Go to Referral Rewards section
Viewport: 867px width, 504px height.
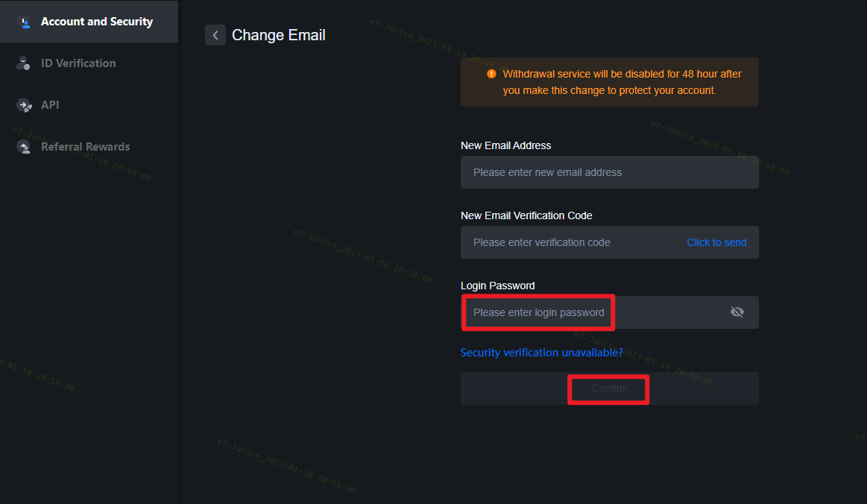coord(89,147)
